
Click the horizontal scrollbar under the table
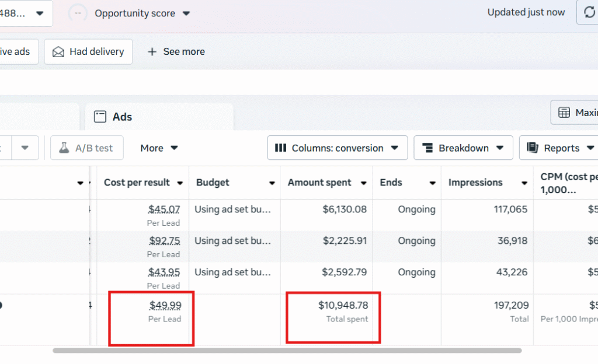point(286,351)
